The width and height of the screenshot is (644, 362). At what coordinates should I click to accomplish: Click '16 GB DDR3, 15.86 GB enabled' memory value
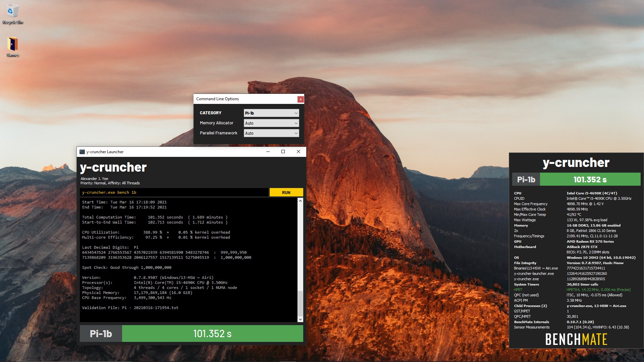coord(593,225)
